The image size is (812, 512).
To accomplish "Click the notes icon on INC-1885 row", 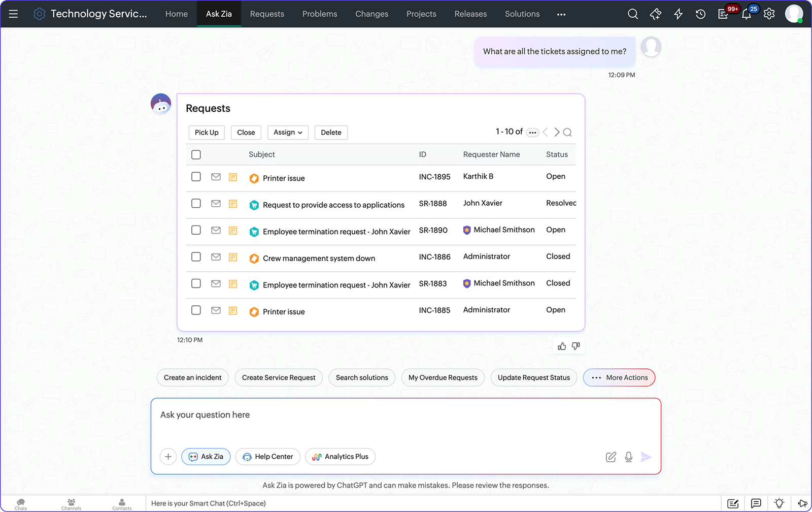I will pyautogui.click(x=233, y=310).
